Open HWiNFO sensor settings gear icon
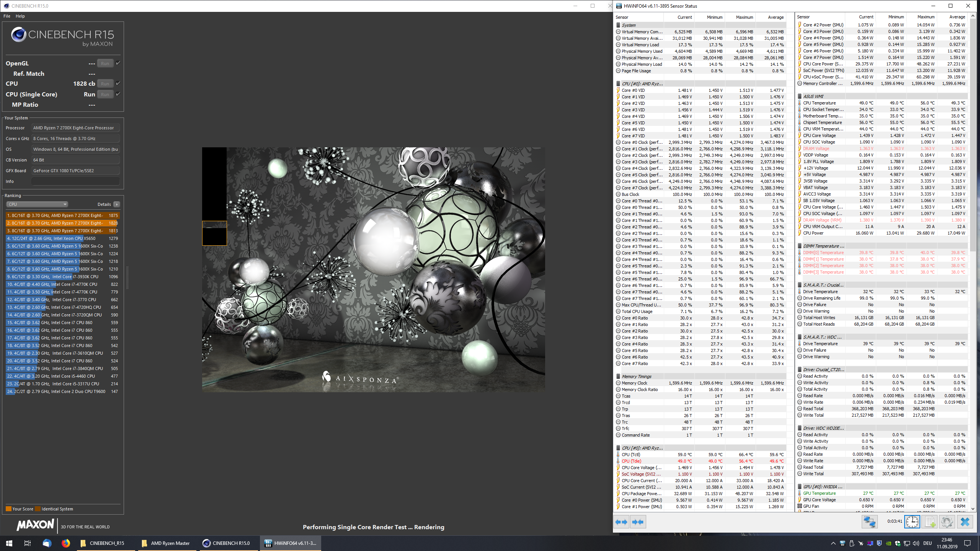Image resolution: width=980 pixels, height=551 pixels. (x=947, y=522)
